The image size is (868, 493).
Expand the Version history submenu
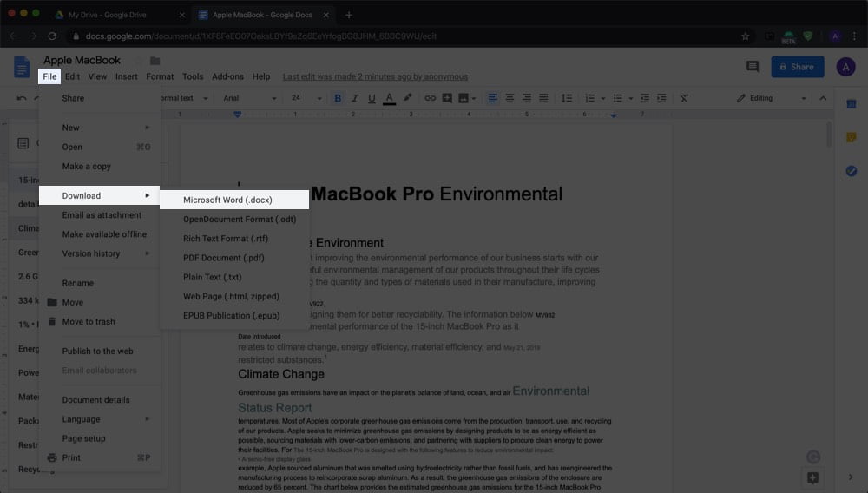100,253
